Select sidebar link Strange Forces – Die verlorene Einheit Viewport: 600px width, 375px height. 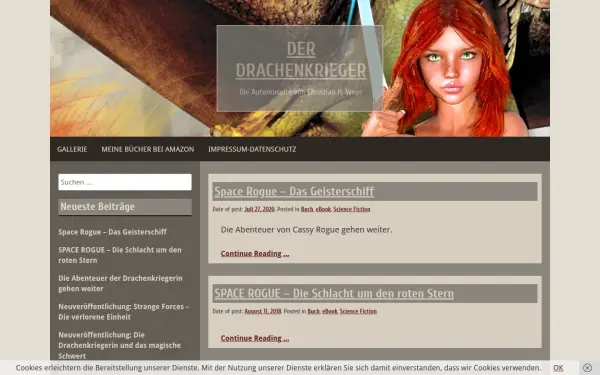pyautogui.click(x=124, y=311)
